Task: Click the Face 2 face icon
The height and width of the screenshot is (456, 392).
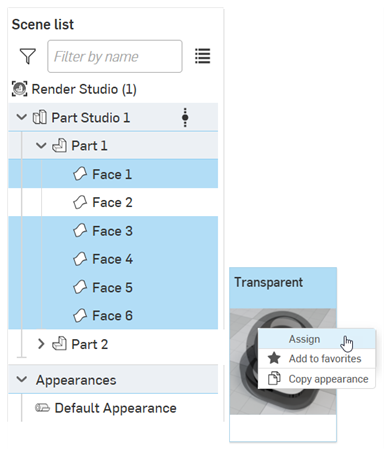Action: tap(80, 202)
